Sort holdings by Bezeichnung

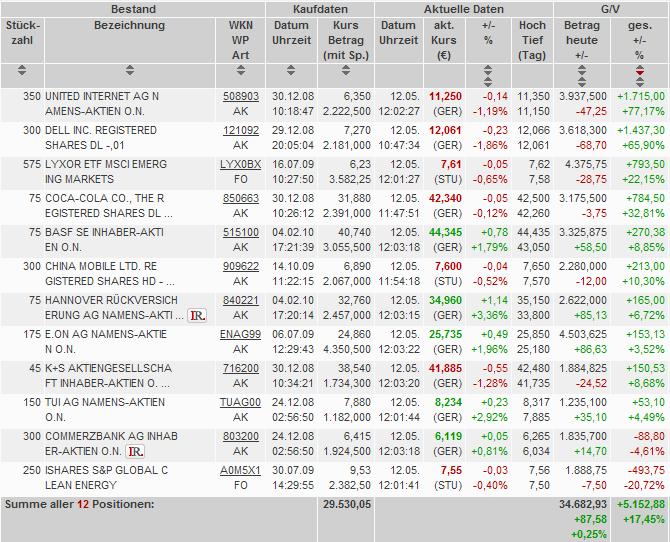(x=130, y=71)
